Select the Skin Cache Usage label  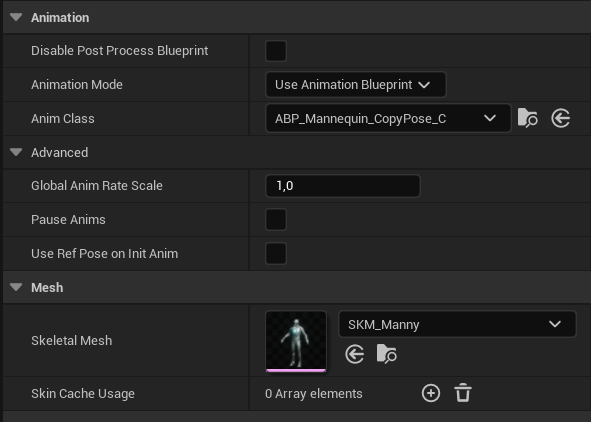point(83,393)
